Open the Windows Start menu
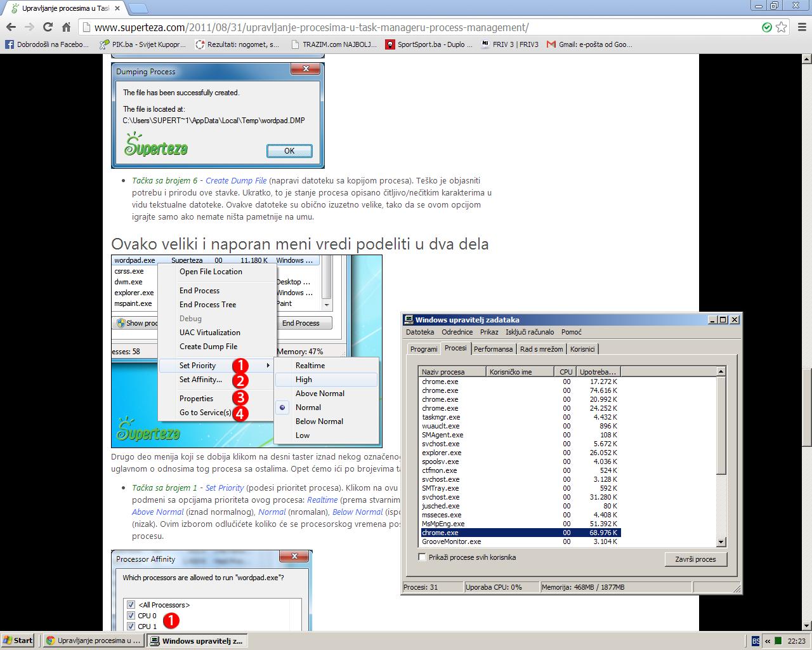This screenshot has width=812, height=650. (18, 640)
